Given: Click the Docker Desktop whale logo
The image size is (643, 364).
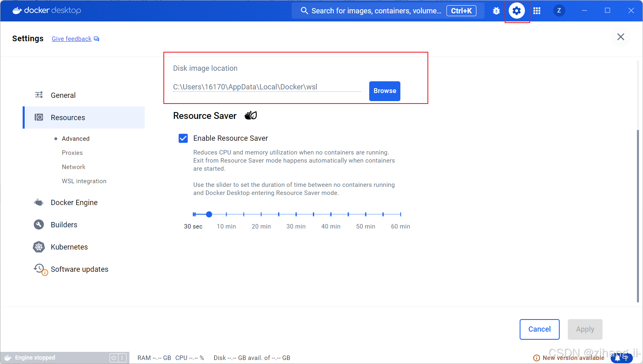Looking at the screenshot, I should (x=17, y=11).
